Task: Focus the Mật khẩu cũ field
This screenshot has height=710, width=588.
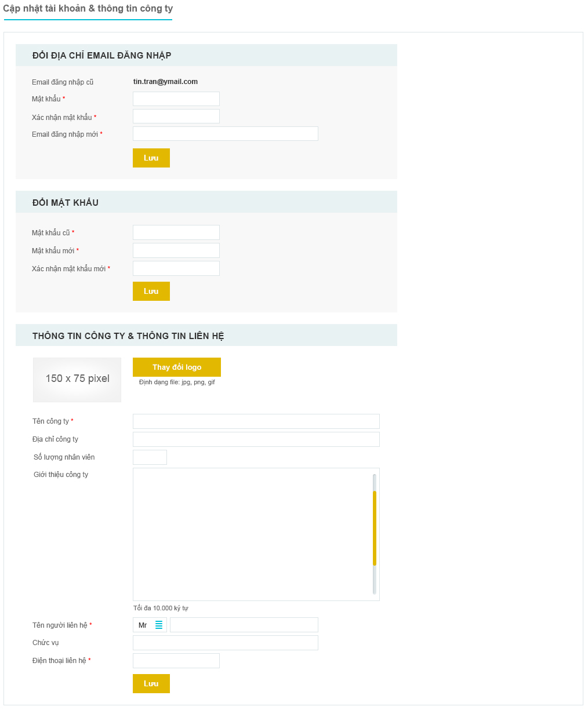Action: click(x=176, y=232)
